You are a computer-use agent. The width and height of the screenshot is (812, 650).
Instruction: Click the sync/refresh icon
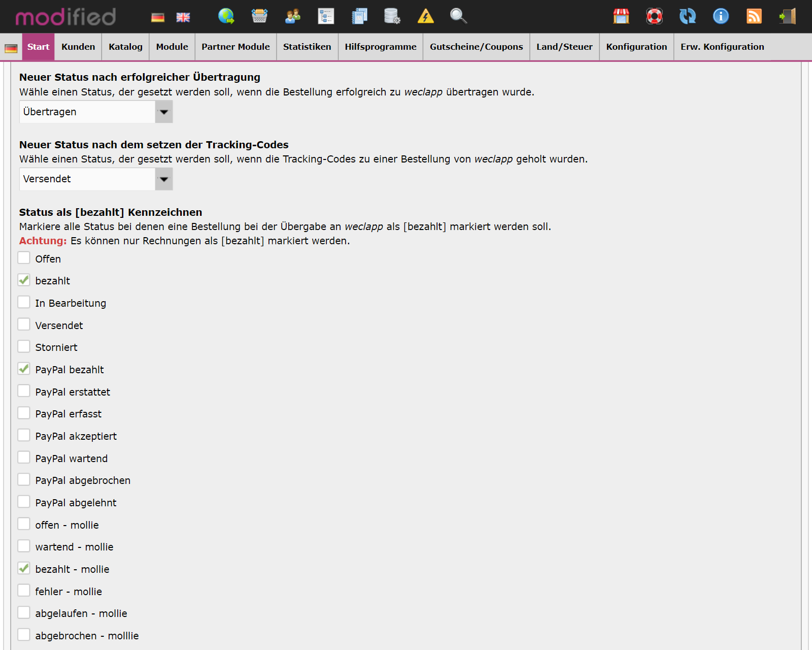(688, 16)
